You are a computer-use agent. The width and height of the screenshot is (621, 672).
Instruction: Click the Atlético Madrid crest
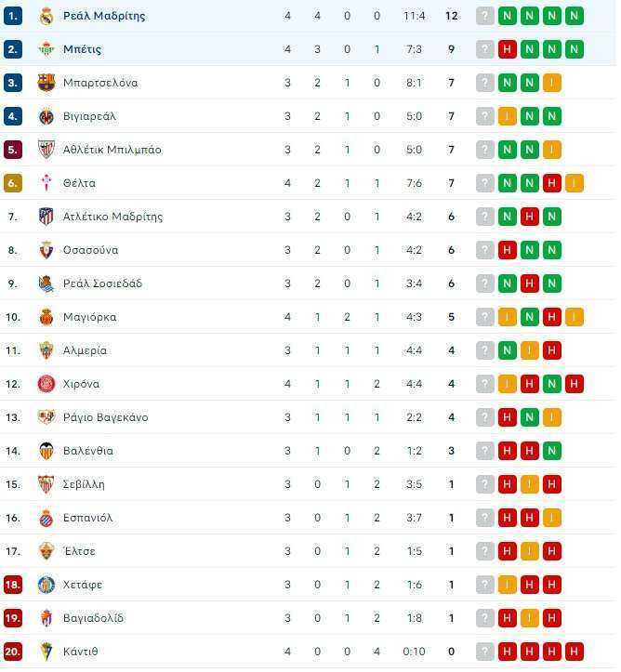(x=46, y=217)
